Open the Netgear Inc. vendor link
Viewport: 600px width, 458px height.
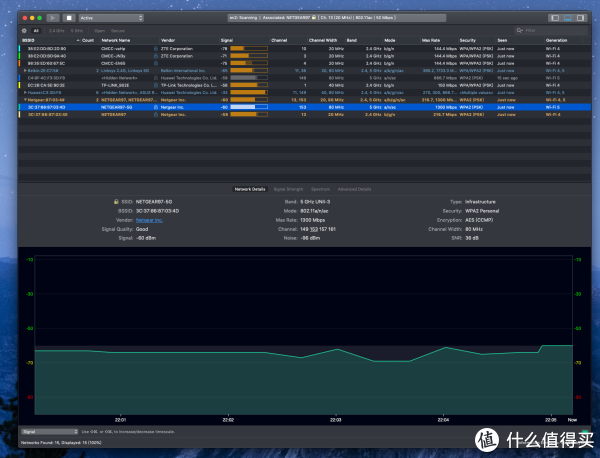click(149, 220)
